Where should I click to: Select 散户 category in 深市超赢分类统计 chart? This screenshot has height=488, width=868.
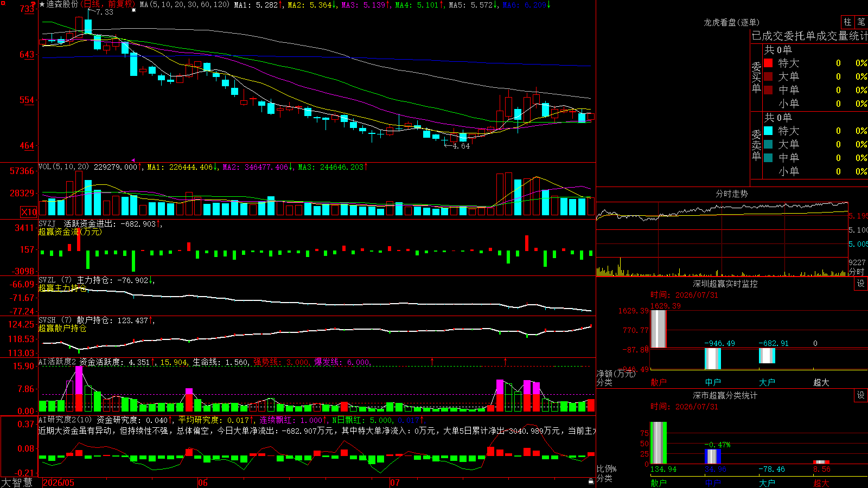click(659, 483)
